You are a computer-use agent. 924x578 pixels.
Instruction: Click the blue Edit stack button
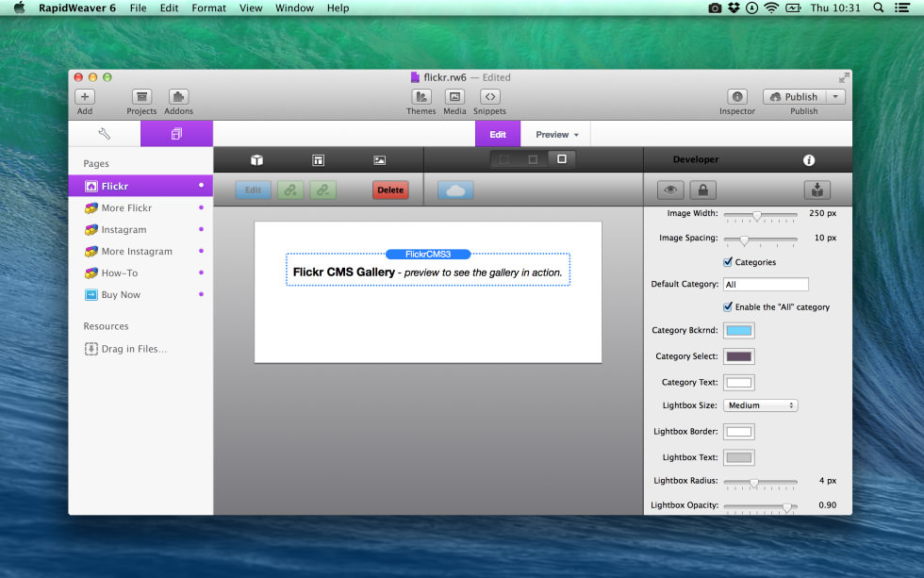(x=253, y=190)
